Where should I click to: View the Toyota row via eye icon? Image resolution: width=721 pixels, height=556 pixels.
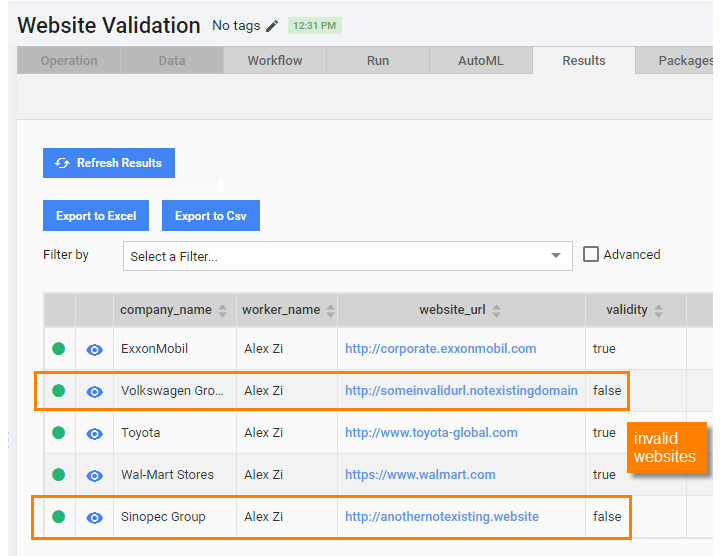(x=94, y=434)
